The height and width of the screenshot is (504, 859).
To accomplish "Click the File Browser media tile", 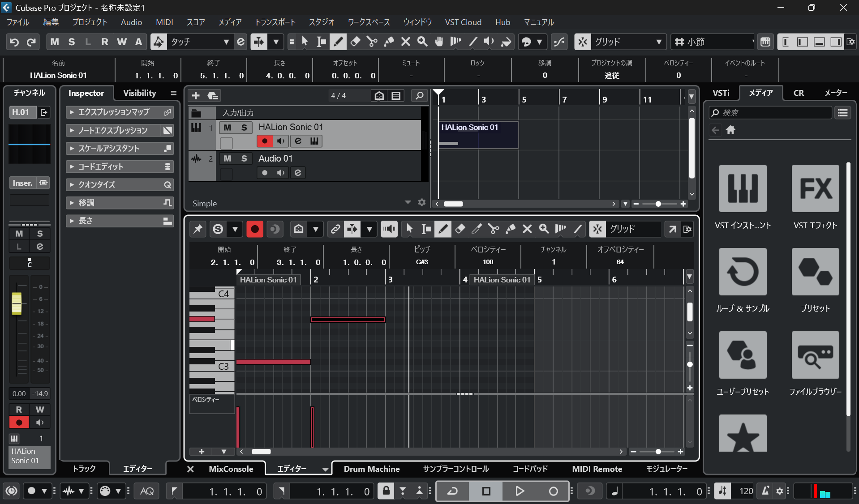I will pos(815,355).
